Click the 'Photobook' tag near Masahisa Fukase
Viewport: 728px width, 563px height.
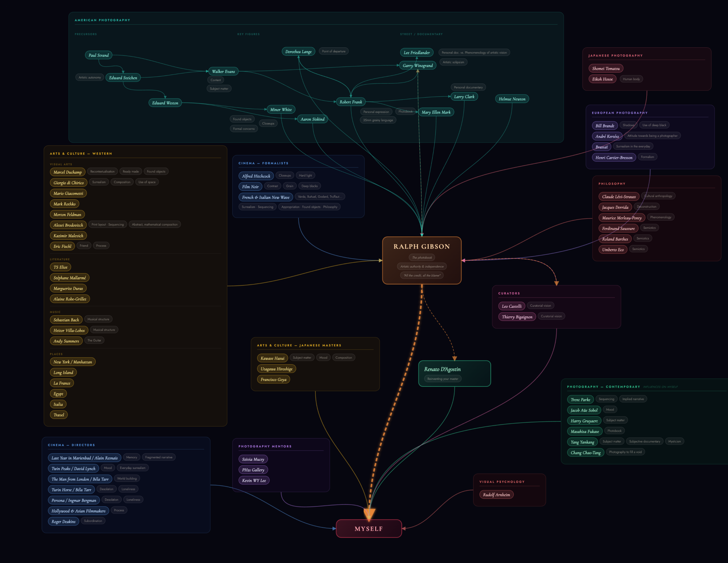click(x=614, y=430)
